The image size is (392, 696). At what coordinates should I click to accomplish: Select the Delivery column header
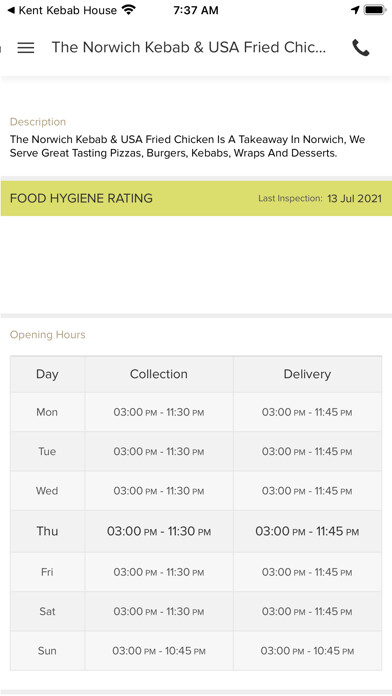[307, 374]
